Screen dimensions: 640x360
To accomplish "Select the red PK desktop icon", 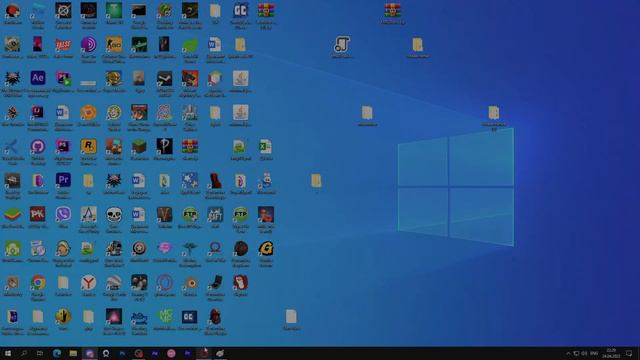I will tap(38, 214).
